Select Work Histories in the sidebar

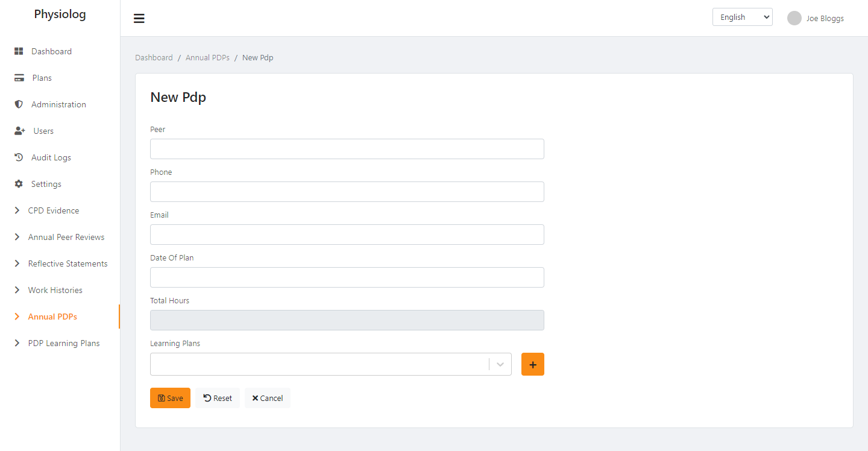pos(55,290)
